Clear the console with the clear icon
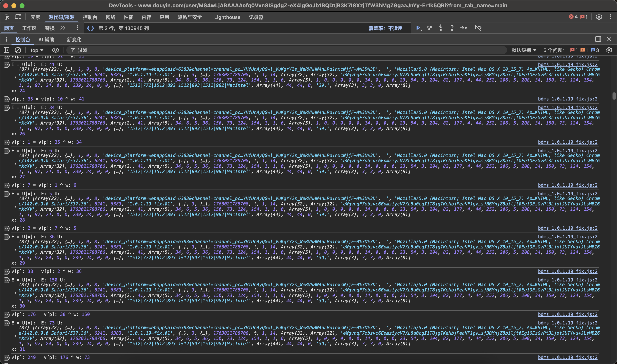617x364 pixels. click(18, 50)
